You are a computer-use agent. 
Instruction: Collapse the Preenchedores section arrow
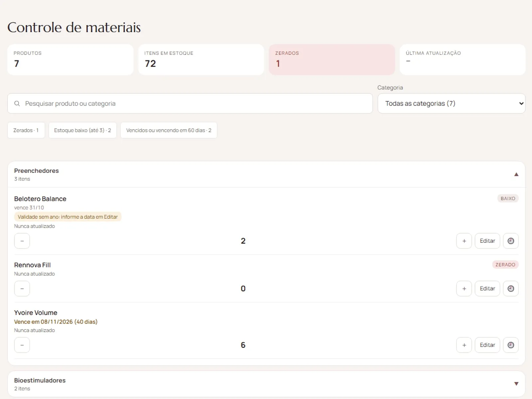516,174
